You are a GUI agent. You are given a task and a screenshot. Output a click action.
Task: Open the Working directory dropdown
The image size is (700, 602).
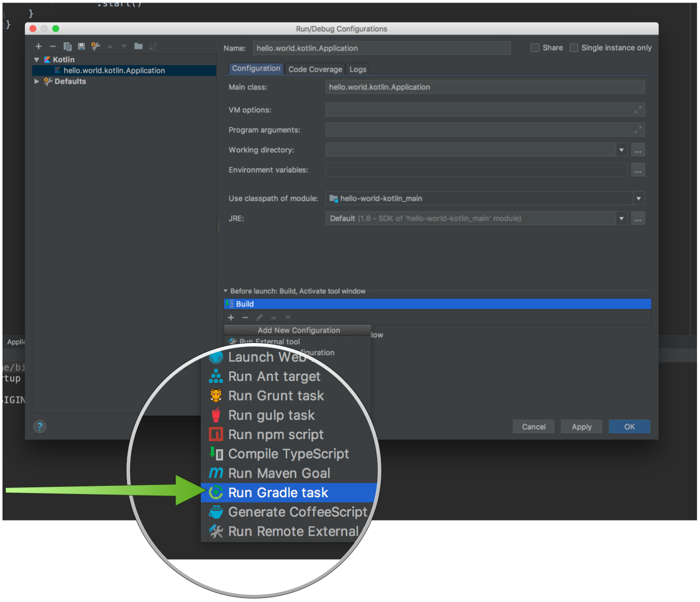(x=621, y=150)
